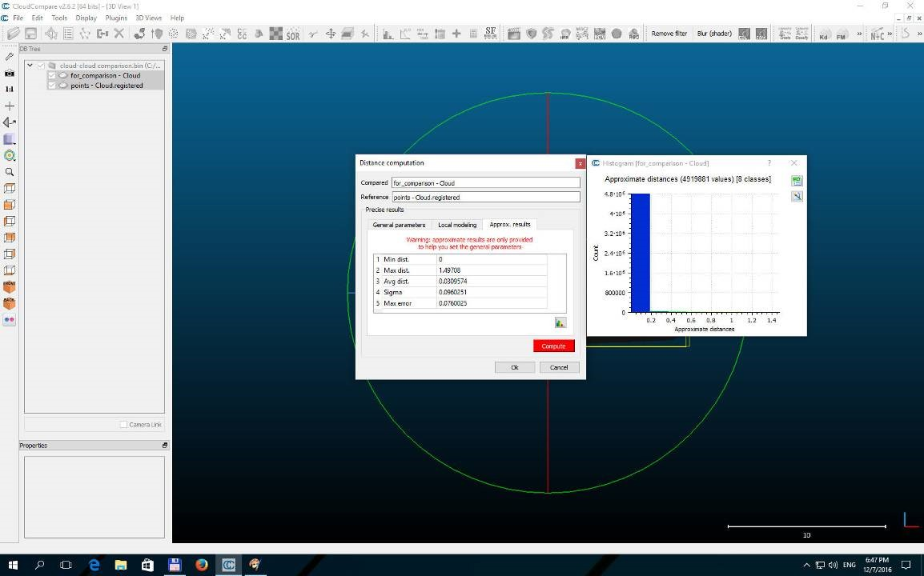Click the stereo glasses icon in sidebar
924x576 pixels.
coord(10,320)
